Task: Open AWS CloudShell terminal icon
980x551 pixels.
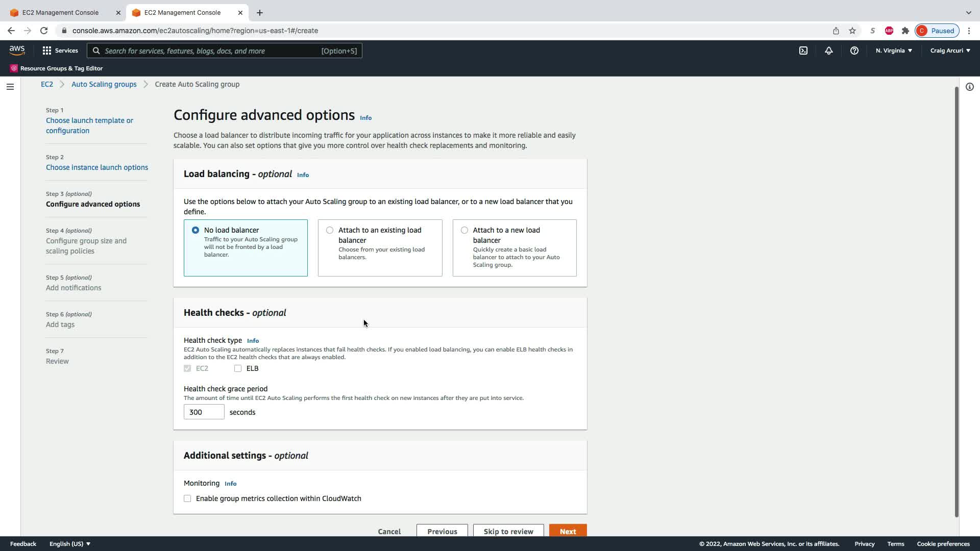Action: [x=803, y=51]
